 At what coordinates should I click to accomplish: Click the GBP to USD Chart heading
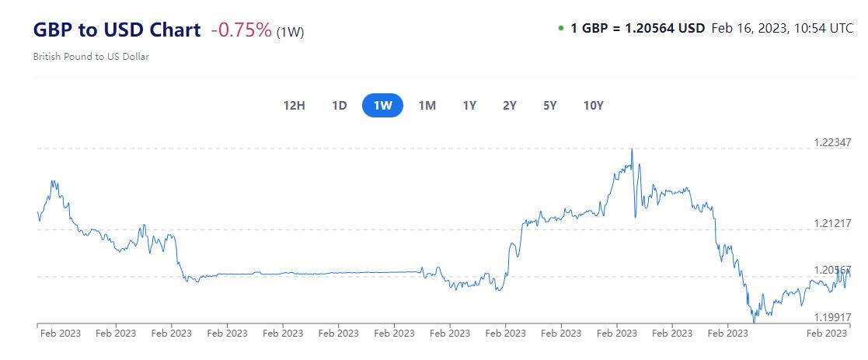(117, 30)
